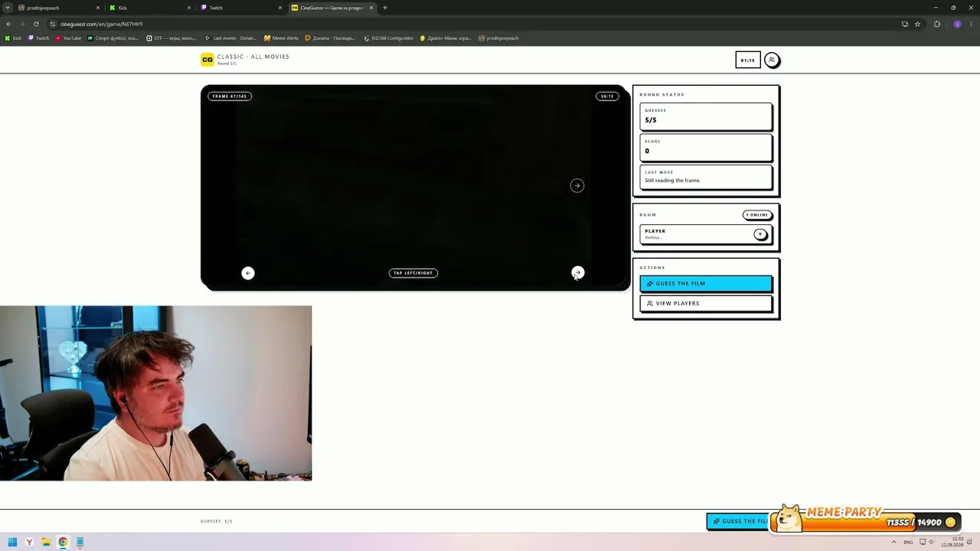Viewport: 980px width, 551px height.
Task: Open the Драгон Манис bookmark
Action: [x=446, y=38]
